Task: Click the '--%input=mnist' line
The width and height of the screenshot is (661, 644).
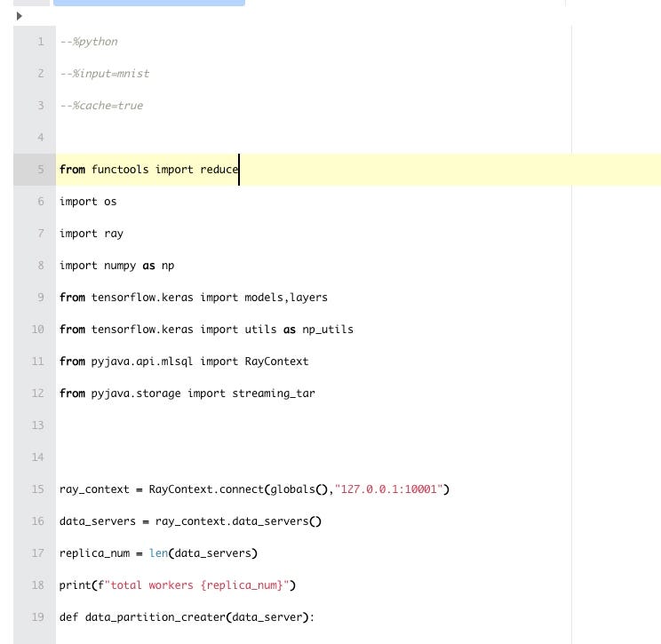Action: point(105,74)
